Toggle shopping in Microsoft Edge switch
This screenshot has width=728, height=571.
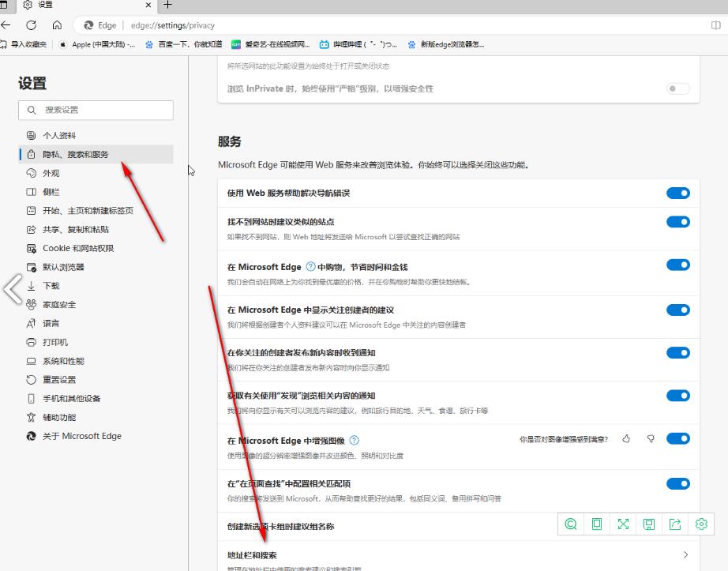[x=677, y=265]
